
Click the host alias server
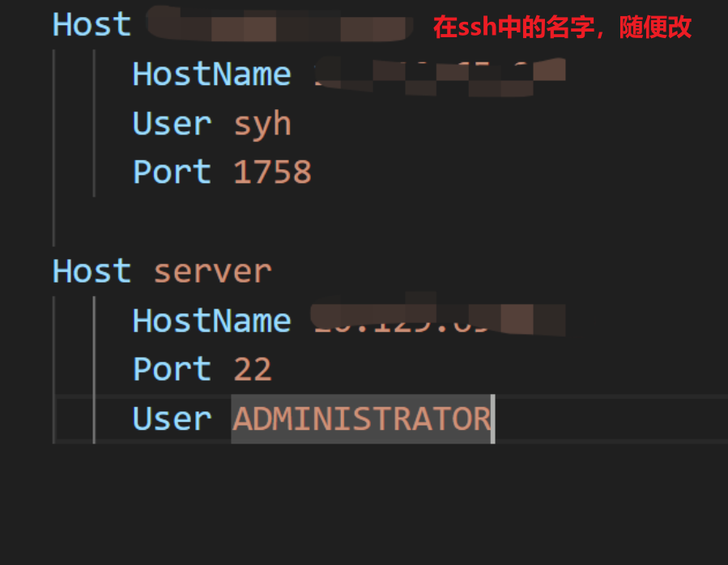click(212, 273)
